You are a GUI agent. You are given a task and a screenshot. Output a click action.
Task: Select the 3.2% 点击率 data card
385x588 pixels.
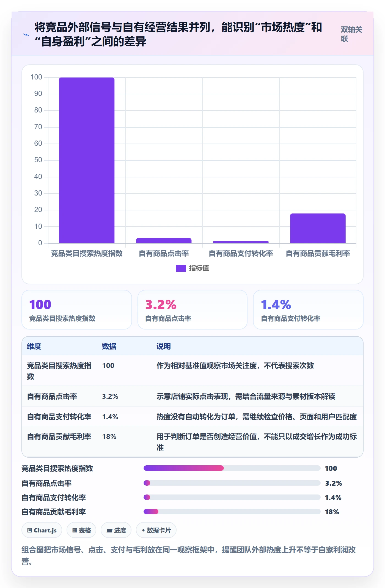[x=192, y=310]
